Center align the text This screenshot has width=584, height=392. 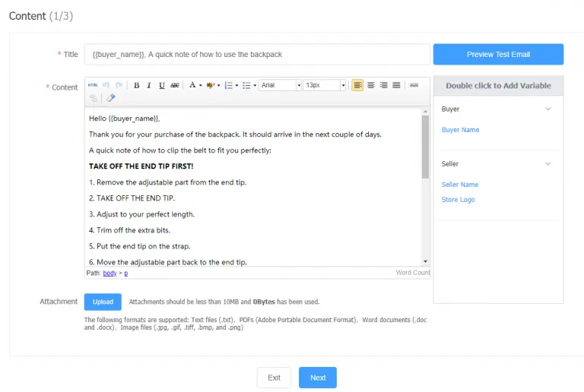point(370,86)
